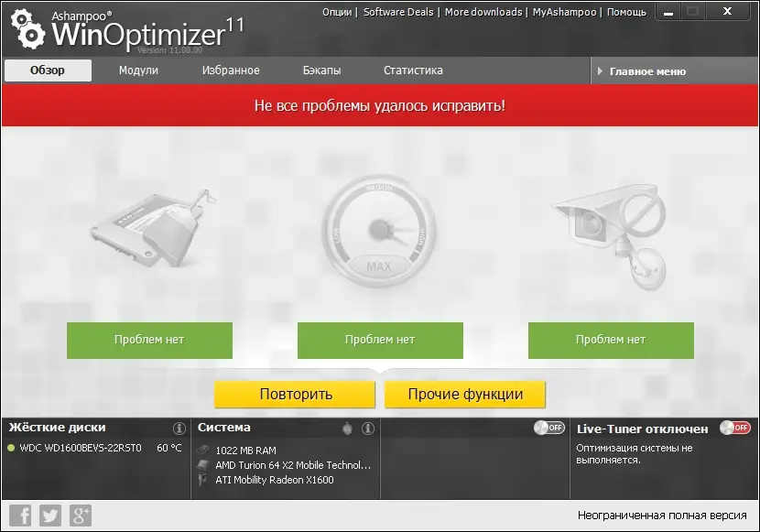
Task: Click the bug icon in Система panel
Action: point(347,429)
